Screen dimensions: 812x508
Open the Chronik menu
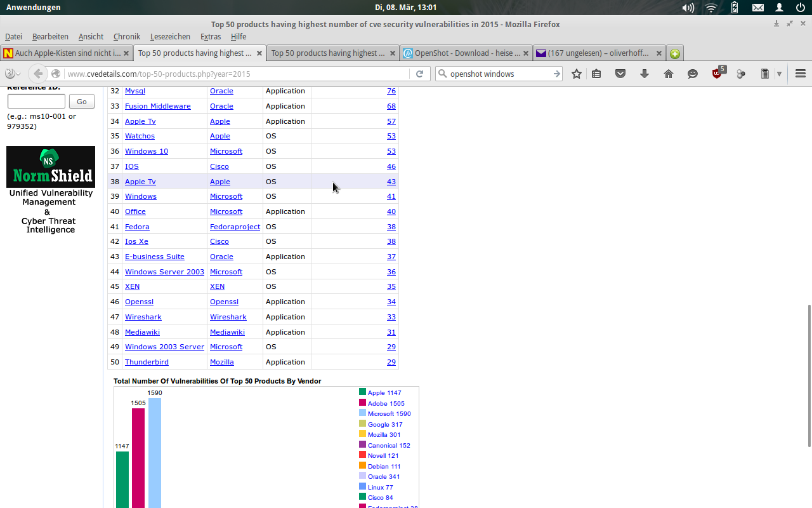(x=127, y=37)
